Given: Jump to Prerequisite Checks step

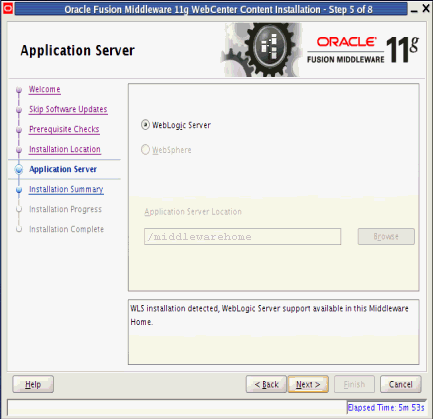Looking at the screenshot, I should coord(64,129).
